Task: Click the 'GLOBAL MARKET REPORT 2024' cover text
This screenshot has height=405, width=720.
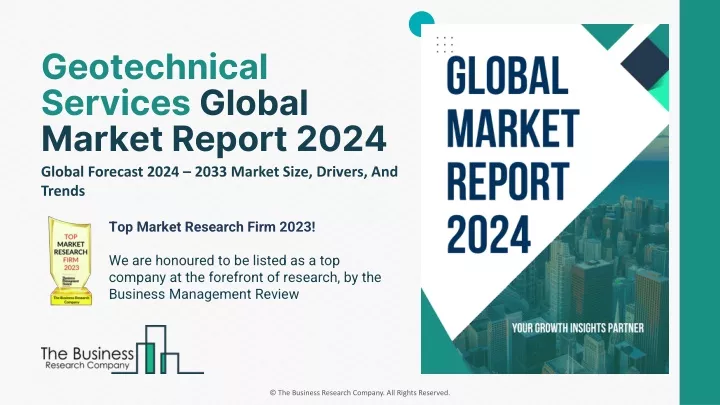Action: [x=512, y=155]
